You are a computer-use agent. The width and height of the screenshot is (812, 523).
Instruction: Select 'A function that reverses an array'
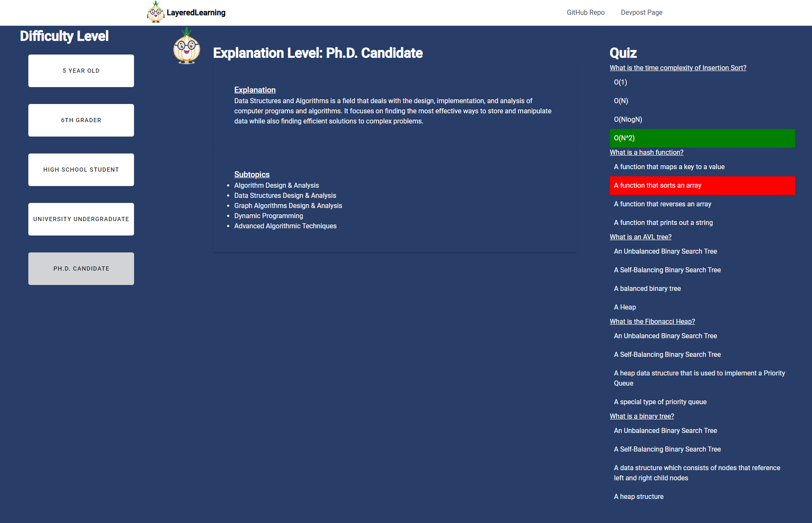pyautogui.click(x=662, y=204)
